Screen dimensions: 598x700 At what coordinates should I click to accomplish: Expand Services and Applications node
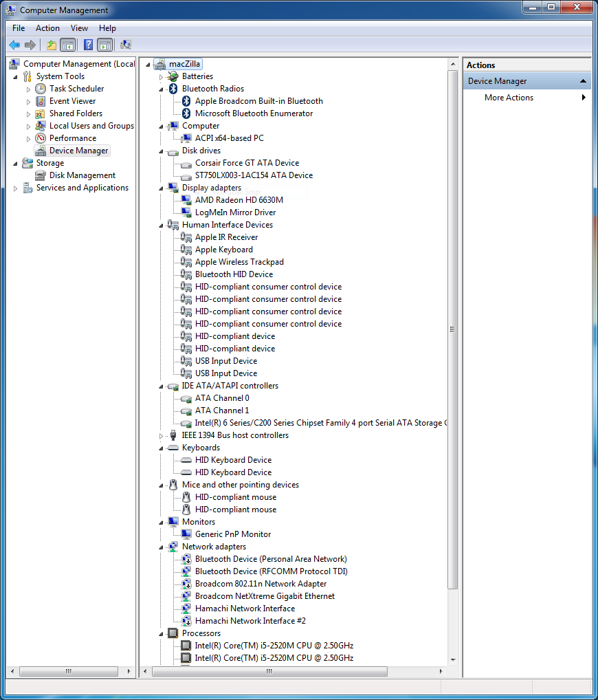pos(16,188)
